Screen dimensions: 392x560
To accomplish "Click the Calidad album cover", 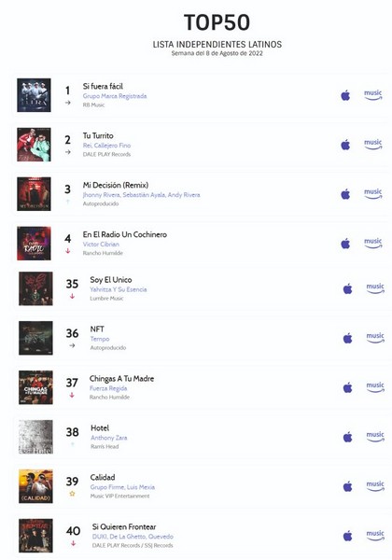I will tap(35, 486).
